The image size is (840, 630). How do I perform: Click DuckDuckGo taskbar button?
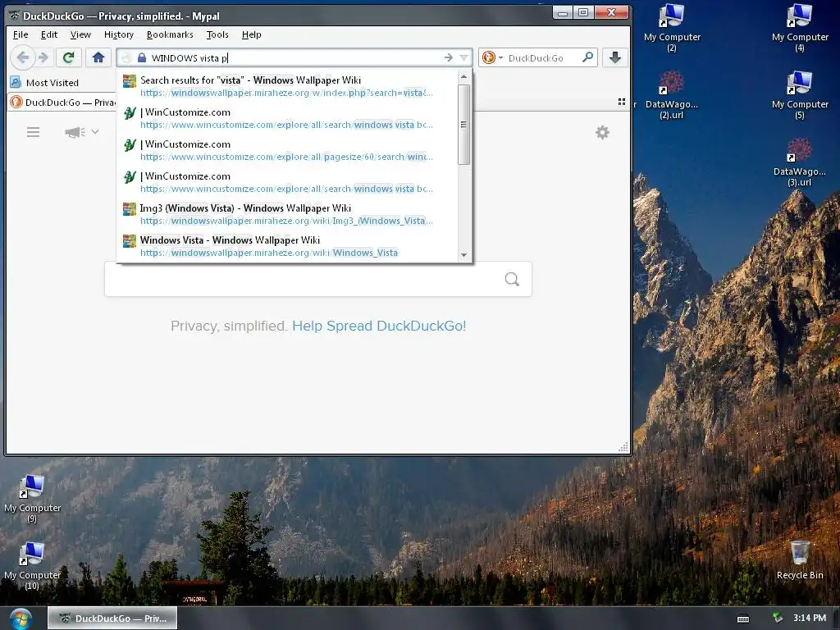[112, 619]
